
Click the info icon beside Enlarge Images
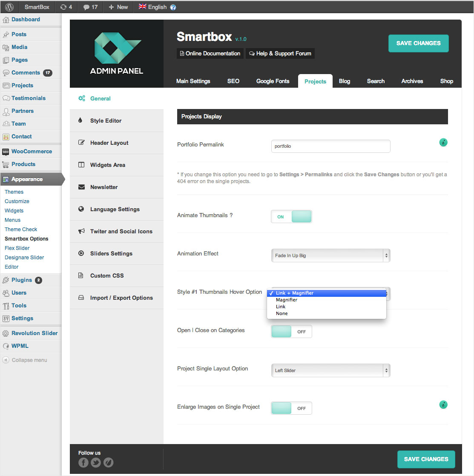(x=443, y=404)
